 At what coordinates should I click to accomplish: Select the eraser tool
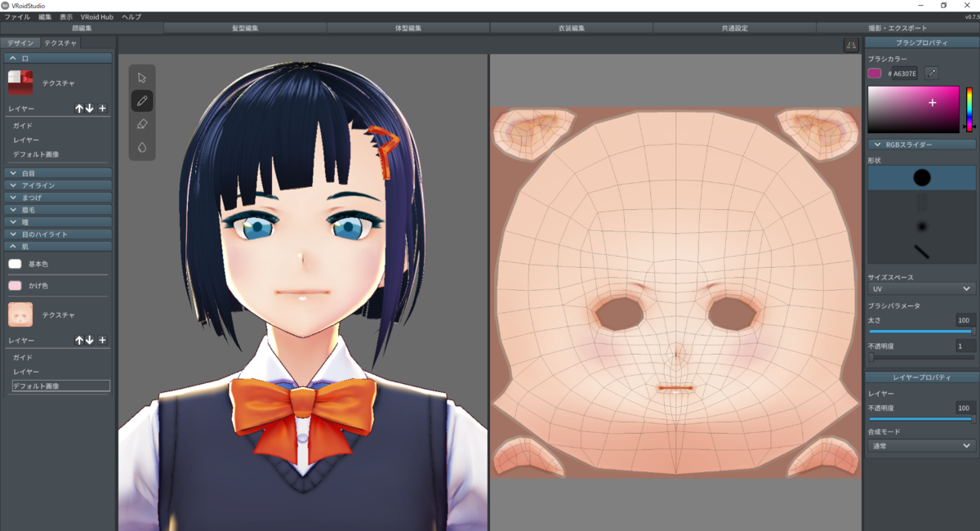(x=142, y=124)
